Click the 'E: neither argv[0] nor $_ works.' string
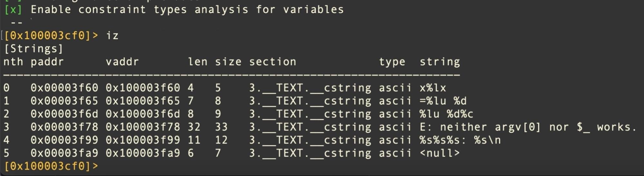Viewport: 644px width, 176px height. [528, 127]
